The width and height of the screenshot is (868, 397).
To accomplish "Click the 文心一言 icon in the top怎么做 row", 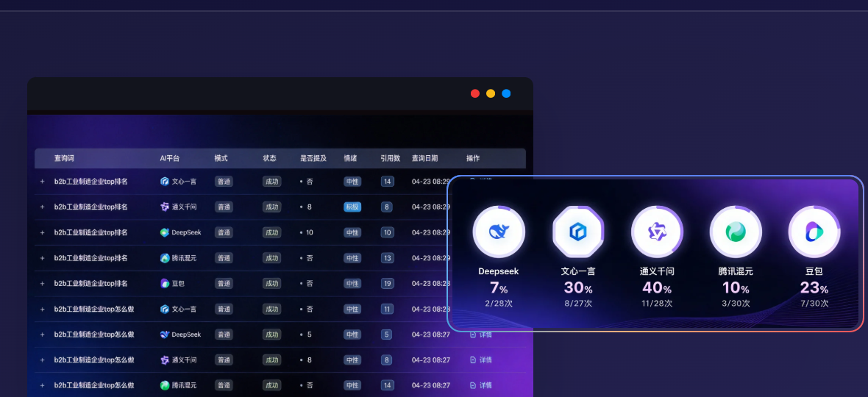I will click(x=165, y=309).
